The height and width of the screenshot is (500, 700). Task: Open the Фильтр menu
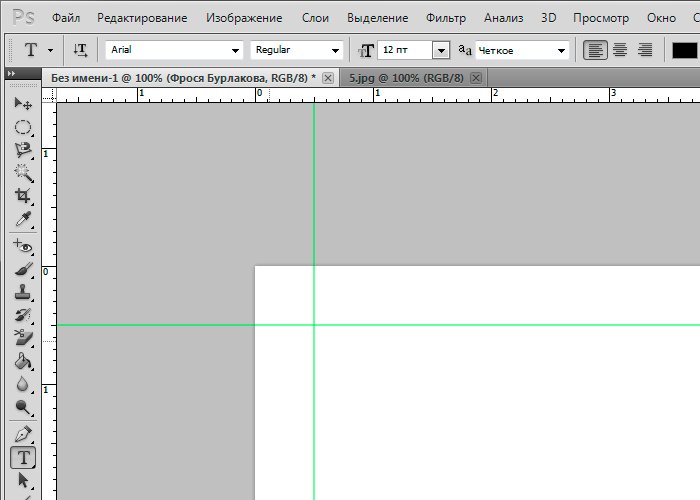[x=445, y=18]
